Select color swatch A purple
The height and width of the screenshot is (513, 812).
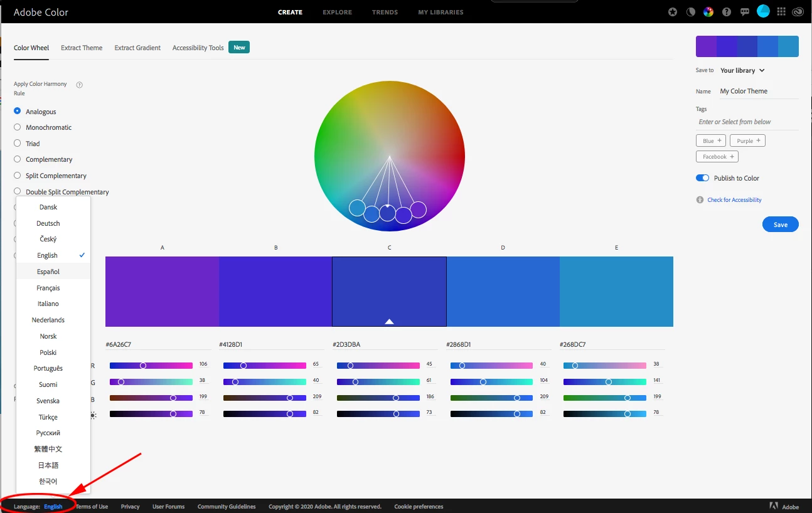pos(162,292)
